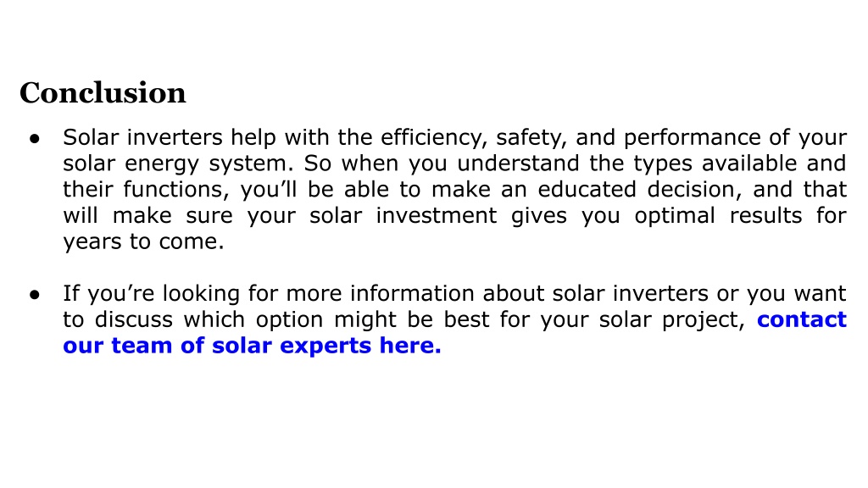The image size is (868, 488).
Task: Click the word 'investment' in the first bullet
Action: 437,215
